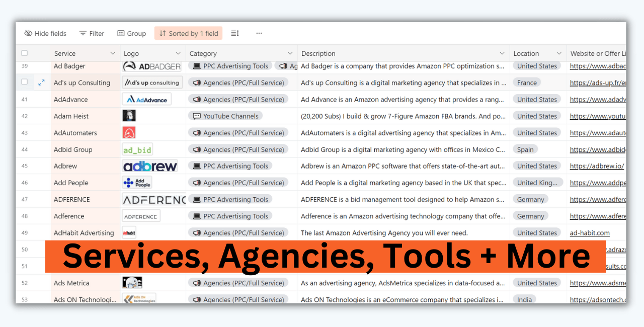Open the adbrew.io website link

(x=597, y=166)
